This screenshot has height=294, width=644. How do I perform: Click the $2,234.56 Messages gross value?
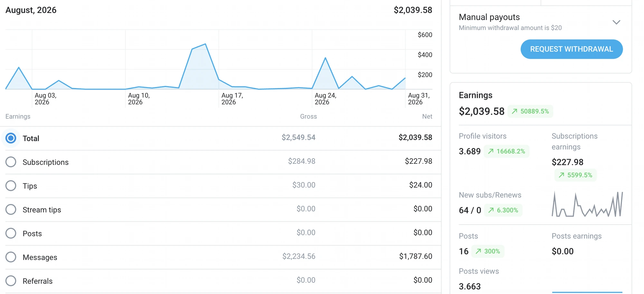tap(299, 256)
